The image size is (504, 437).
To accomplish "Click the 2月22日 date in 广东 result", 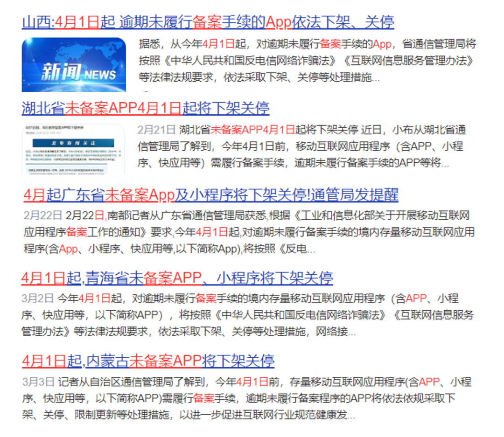I will pos(43,215).
